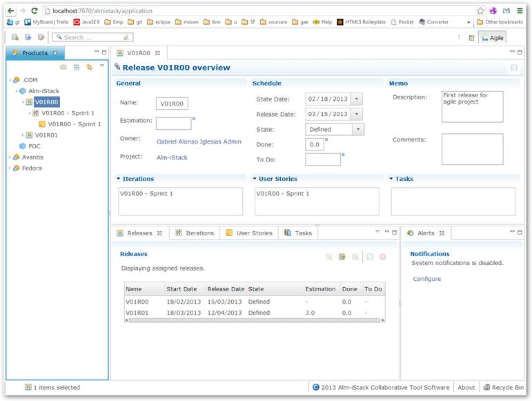The image size is (532, 401).
Task: Open the State Date calendar dropdown
Action: tap(357, 99)
